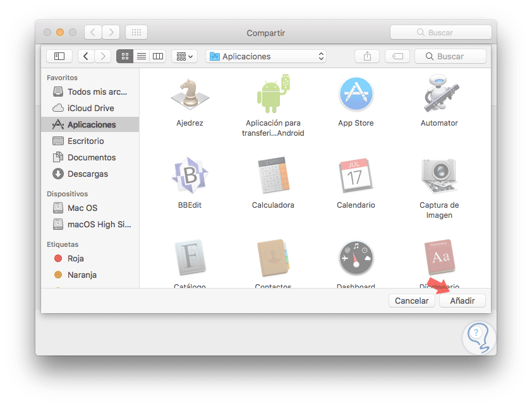The width and height of the screenshot is (532, 406).
Task: Select the Dashboard gauge icon
Action: coord(356,258)
